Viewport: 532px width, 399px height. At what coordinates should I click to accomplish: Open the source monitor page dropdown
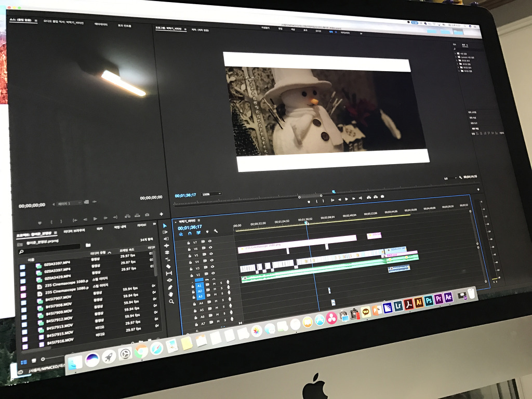pyautogui.click(x=70, y=204)
